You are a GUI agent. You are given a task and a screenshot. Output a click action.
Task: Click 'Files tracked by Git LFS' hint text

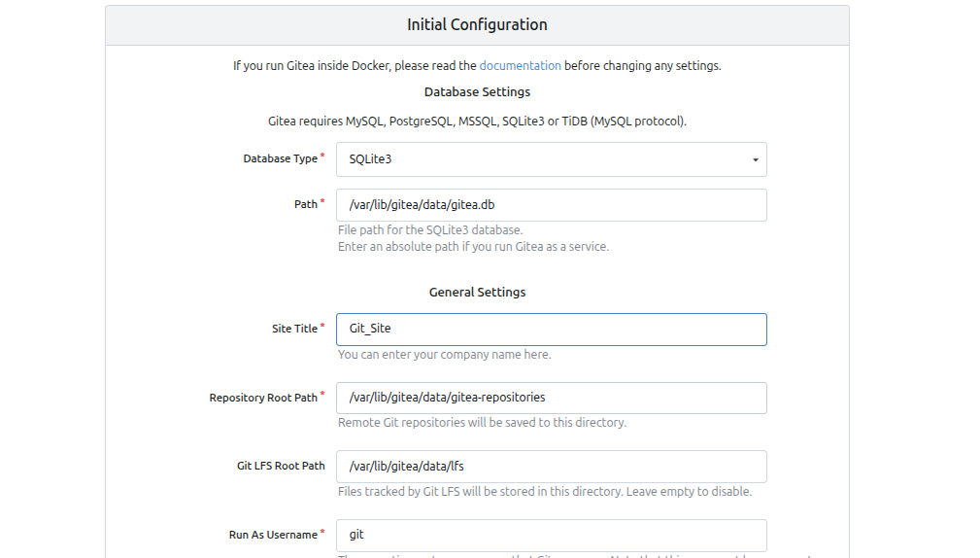click(x=544, y=492)
